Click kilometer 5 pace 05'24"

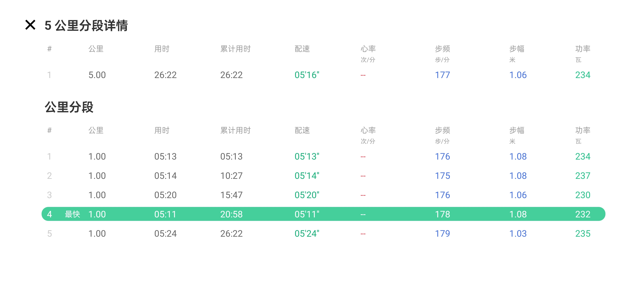tap(307, 233)
